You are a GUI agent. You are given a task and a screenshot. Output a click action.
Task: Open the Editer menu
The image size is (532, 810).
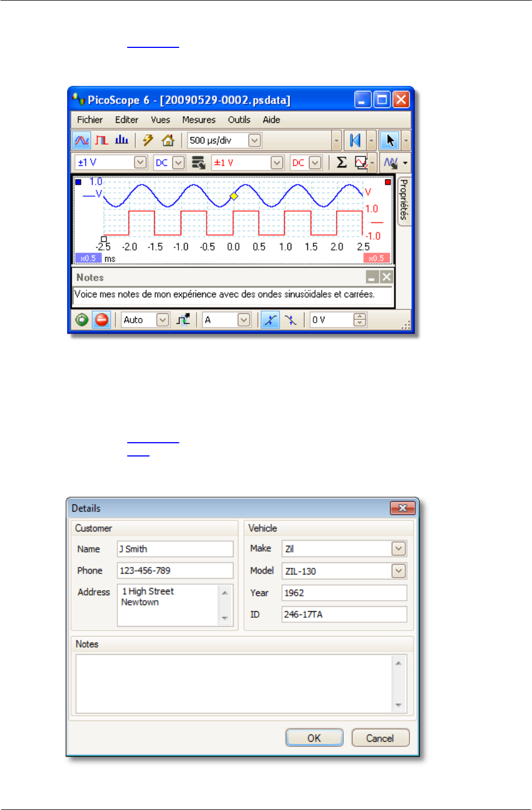coord(127,119)
